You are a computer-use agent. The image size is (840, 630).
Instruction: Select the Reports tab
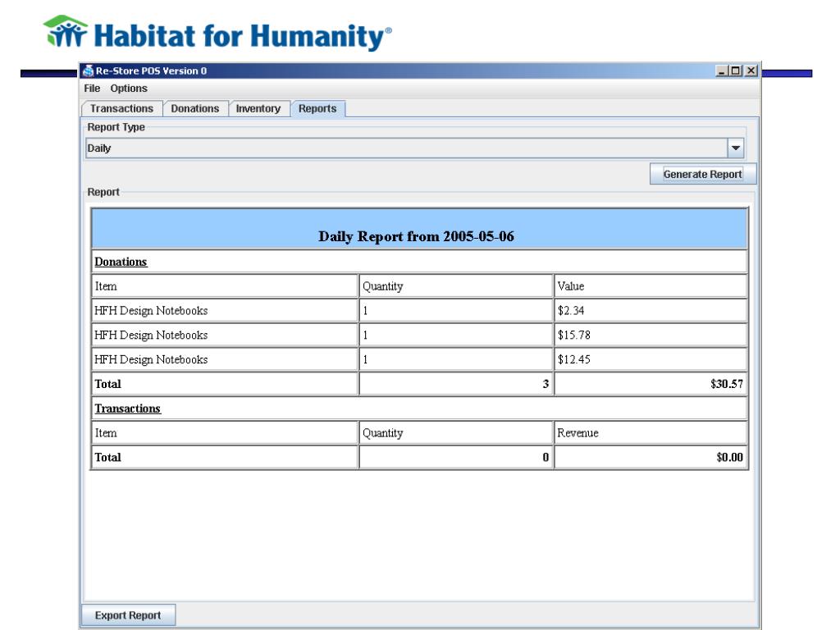point(317,109)
